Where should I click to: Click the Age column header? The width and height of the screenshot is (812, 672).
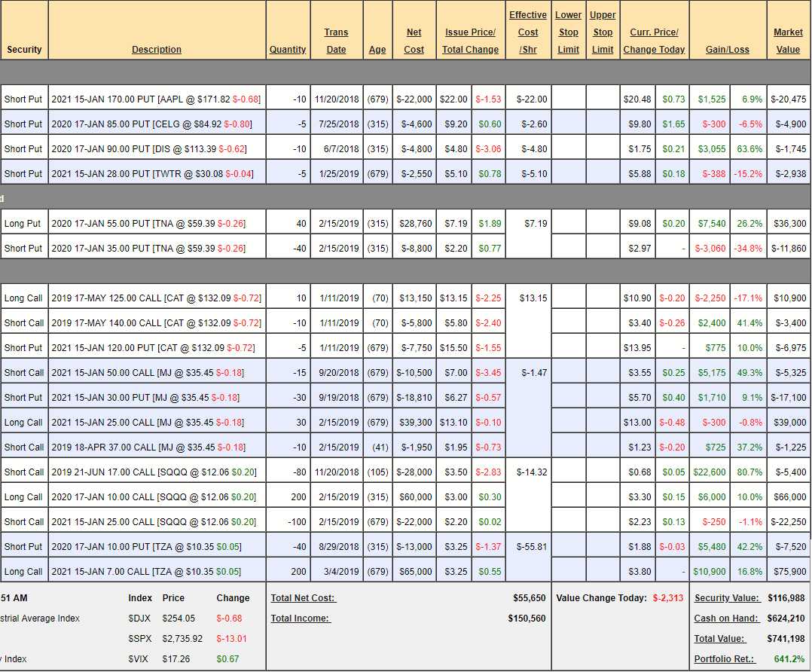pos(377,50)
